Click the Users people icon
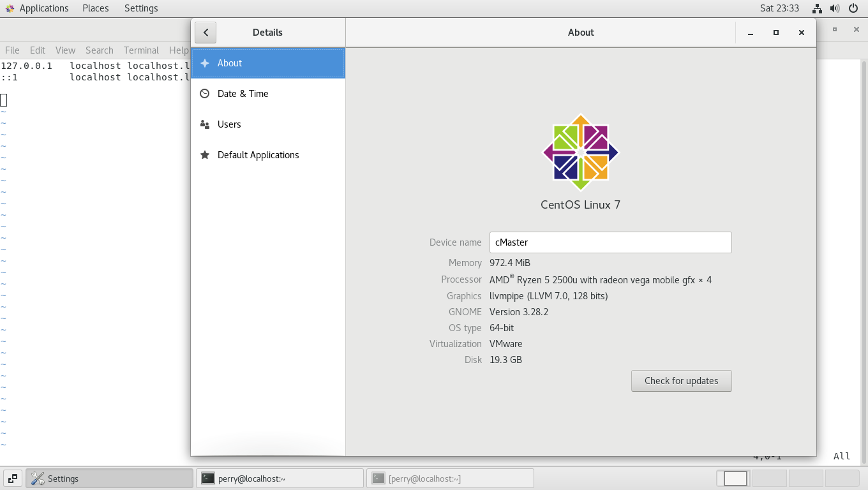The height and width of the screenshot is (490, 868). [205, 124]
